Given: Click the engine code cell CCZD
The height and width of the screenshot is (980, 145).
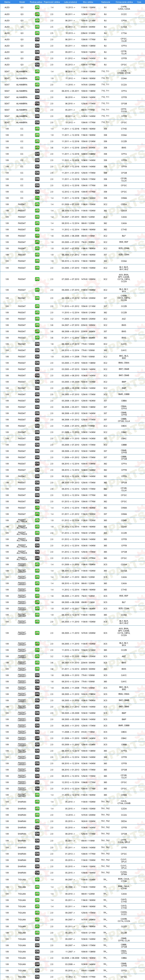Looking at the screenshot, I should 124,926.
